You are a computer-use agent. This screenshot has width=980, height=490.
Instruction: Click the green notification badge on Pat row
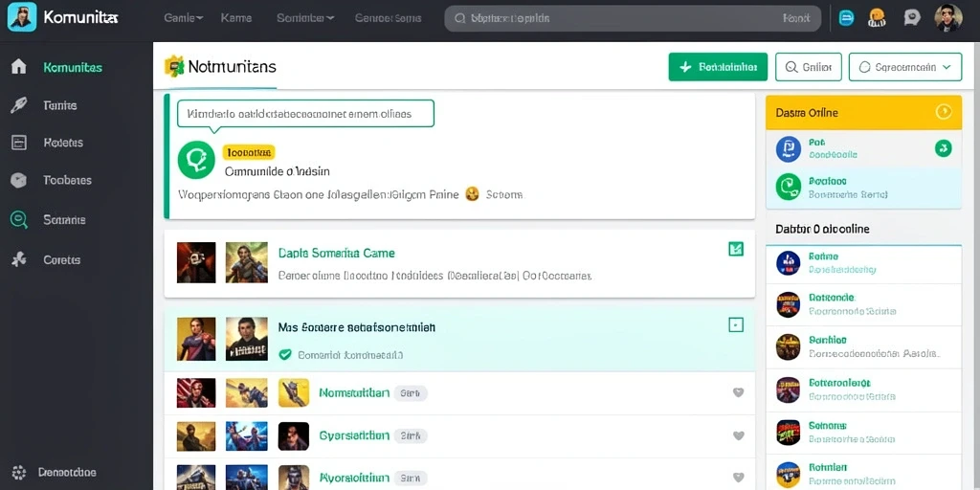pos(943,148)
